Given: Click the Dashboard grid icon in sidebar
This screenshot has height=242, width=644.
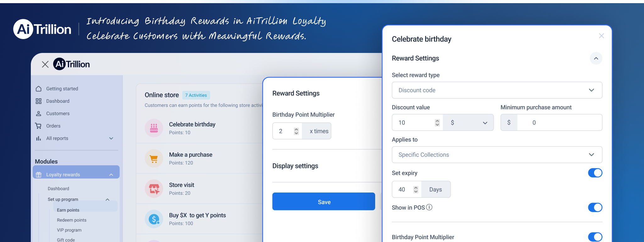Looking at the screenshot, I should pyautogui.click(x=39, y=101).
